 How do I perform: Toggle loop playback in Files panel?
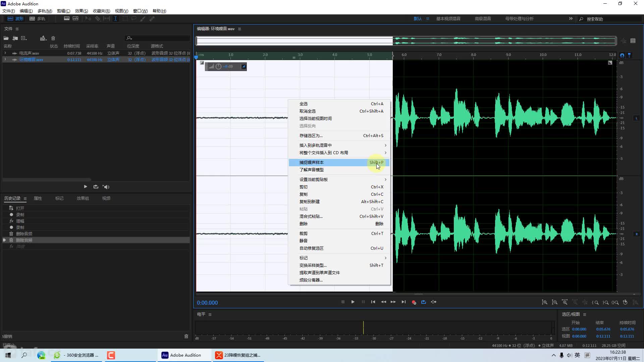[96, 187]
